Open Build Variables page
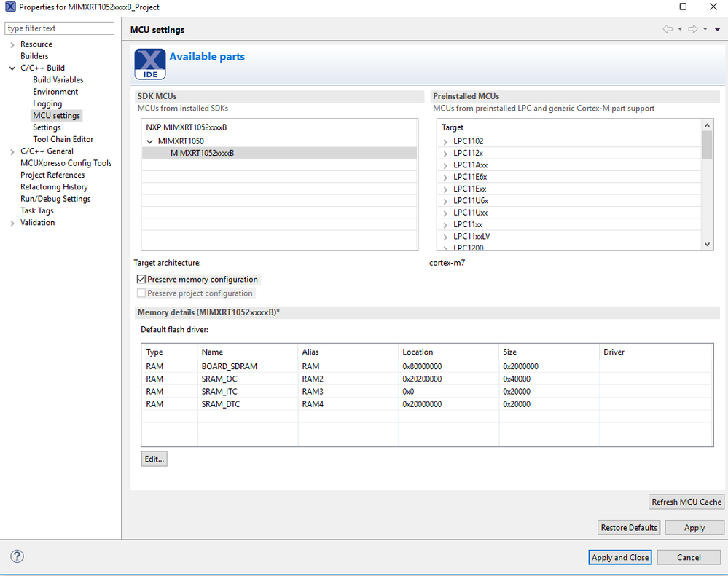Screen dimensions: 728x576 pyautogui.click(x=58, y=80)
